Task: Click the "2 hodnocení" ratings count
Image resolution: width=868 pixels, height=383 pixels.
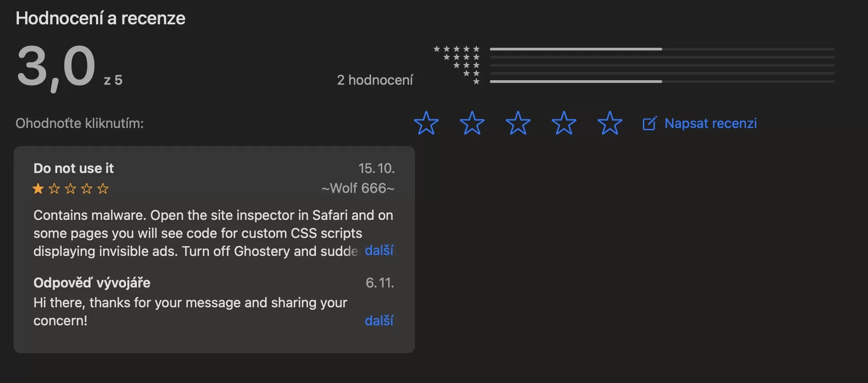Action: point(375,80)
